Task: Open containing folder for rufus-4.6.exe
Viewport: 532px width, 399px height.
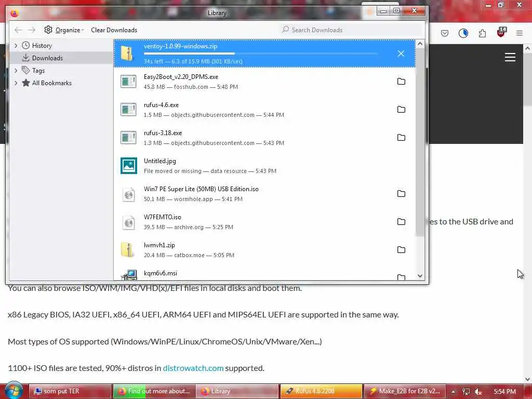Action: point(401,109)
